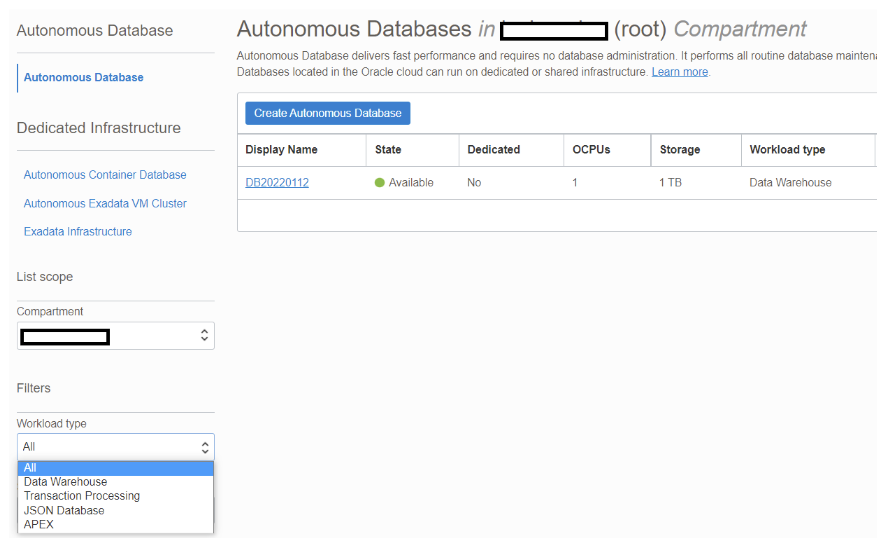Click the State column header
Viewport: 887px width, 545px height.
pyautogui.click(x=388, y=150)
